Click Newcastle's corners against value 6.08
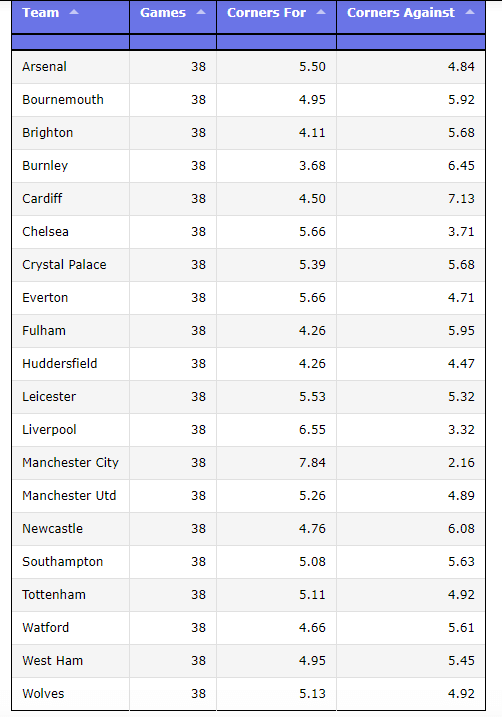Viewport: 502px width, 717px height. [x=461, y=529]
